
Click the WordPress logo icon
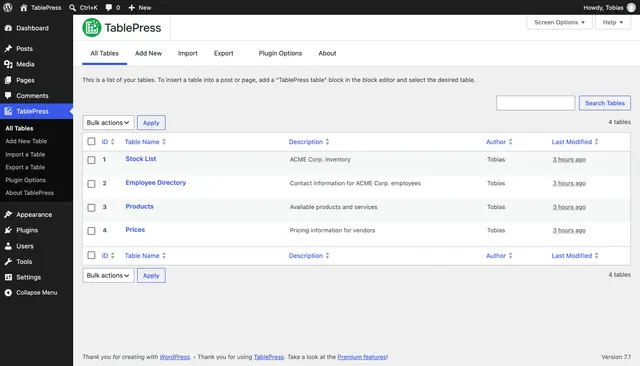pyautogui.click(x=8, y=7)
